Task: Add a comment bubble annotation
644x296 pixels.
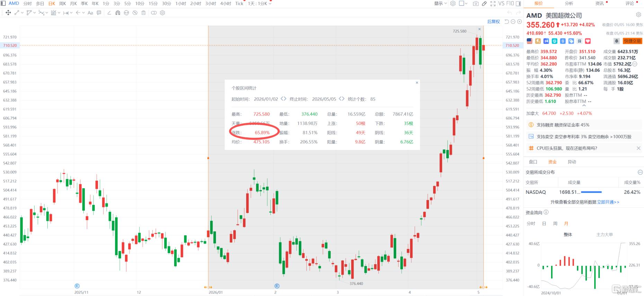Action: point(99,13)
